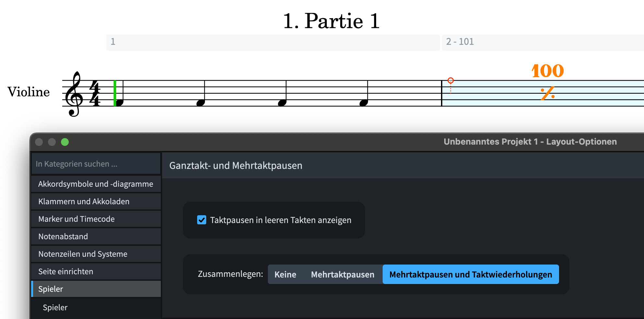Click the orange bar repeat symbol

(x=548, y=93)
